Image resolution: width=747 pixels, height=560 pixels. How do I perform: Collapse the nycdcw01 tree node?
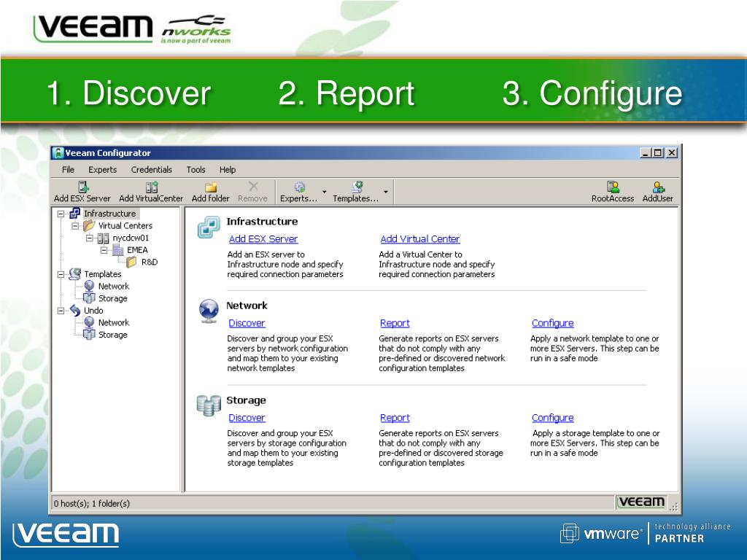[x=90, y=238]
